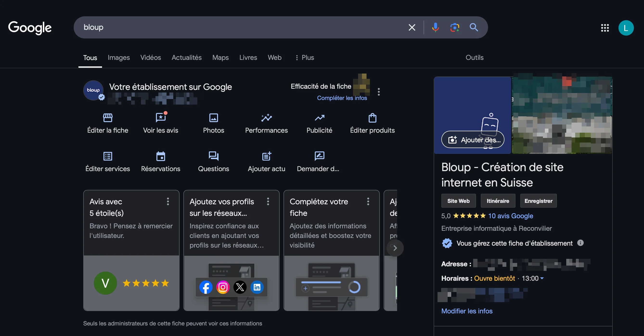Click the Site Web button
Image resolution: width=644 pixels, height=336 pixels.
pos(458,201)
